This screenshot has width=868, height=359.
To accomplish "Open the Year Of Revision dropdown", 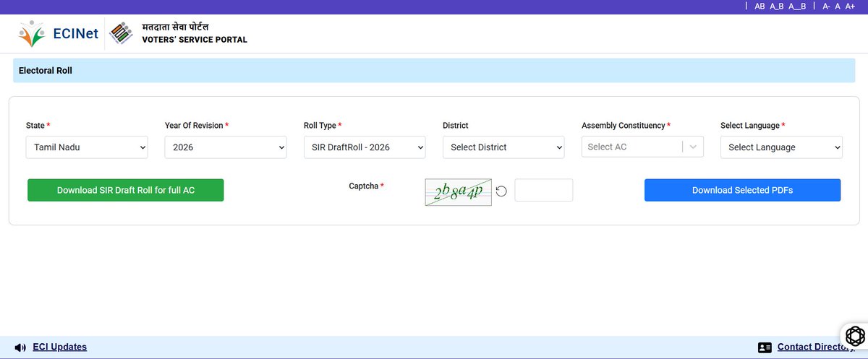I will coord(226,147).
